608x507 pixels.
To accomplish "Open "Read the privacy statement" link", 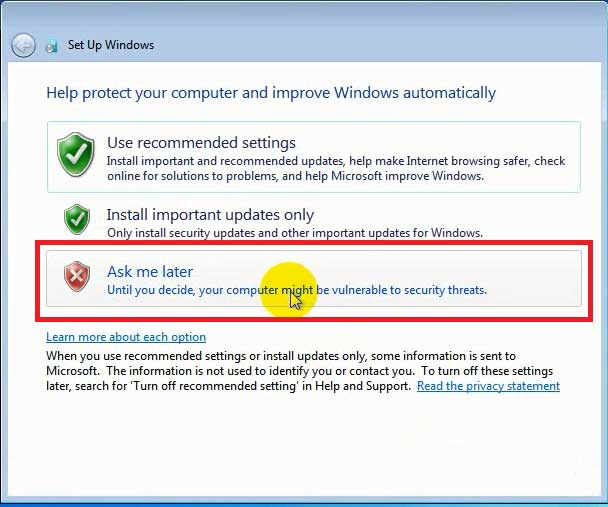I will tap(488, 386).
